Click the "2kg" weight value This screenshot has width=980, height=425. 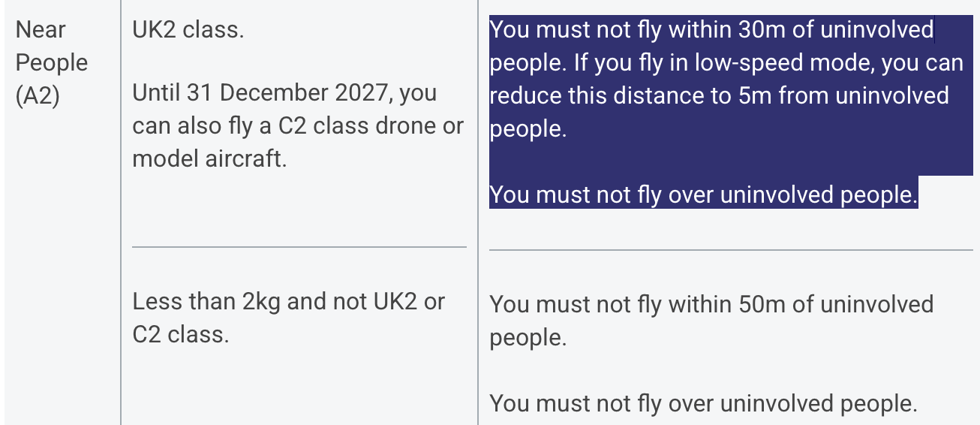(x=261, y=302)
